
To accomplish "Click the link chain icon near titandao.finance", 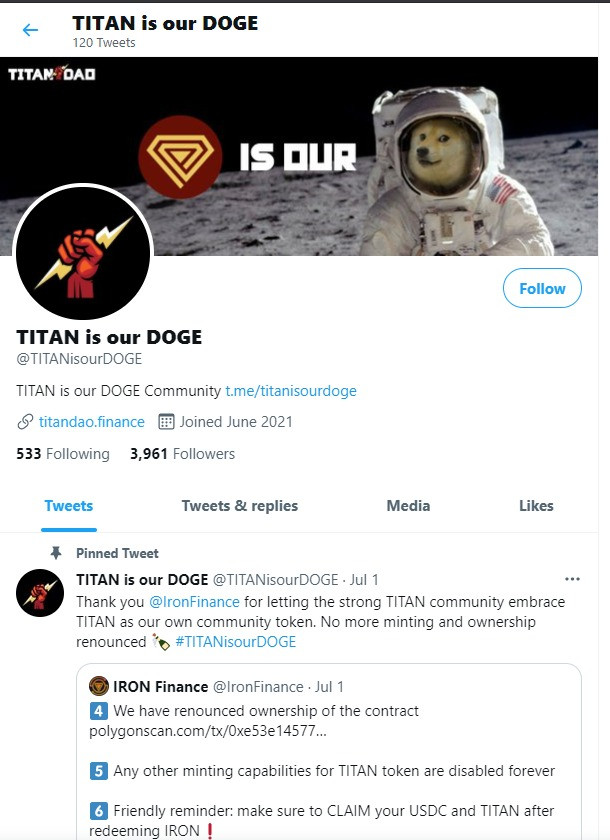I will (25, 422).
